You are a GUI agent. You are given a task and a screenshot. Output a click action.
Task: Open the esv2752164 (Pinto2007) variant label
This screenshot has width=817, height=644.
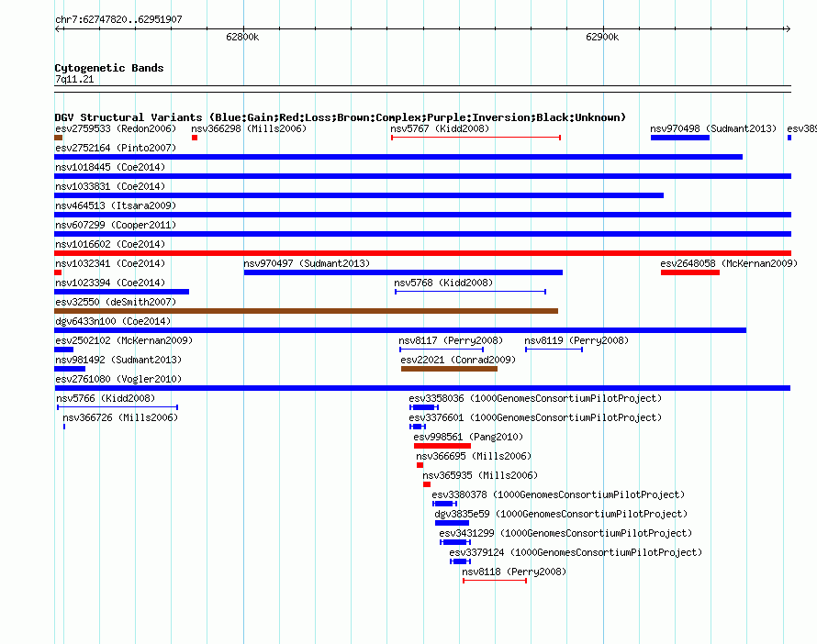tap(116, 148)
